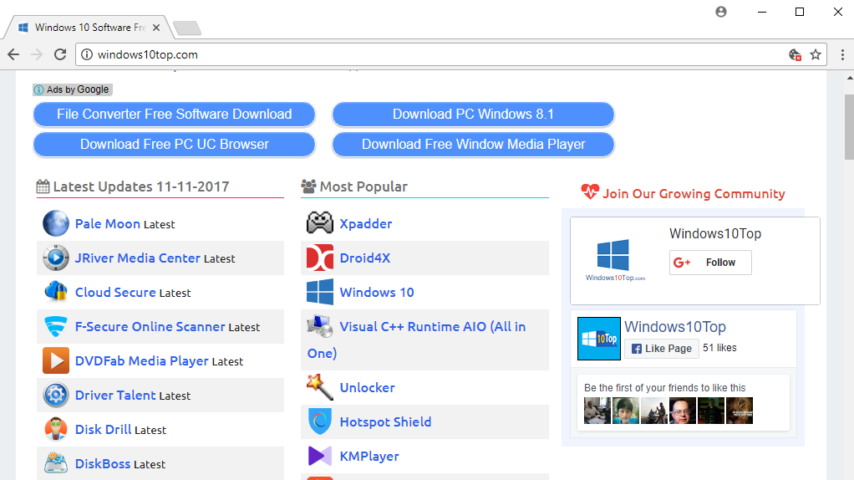Click Download PC Windows 8.1 button
Viewport: 854px width, 480px height.
click(x=473, y=114)
